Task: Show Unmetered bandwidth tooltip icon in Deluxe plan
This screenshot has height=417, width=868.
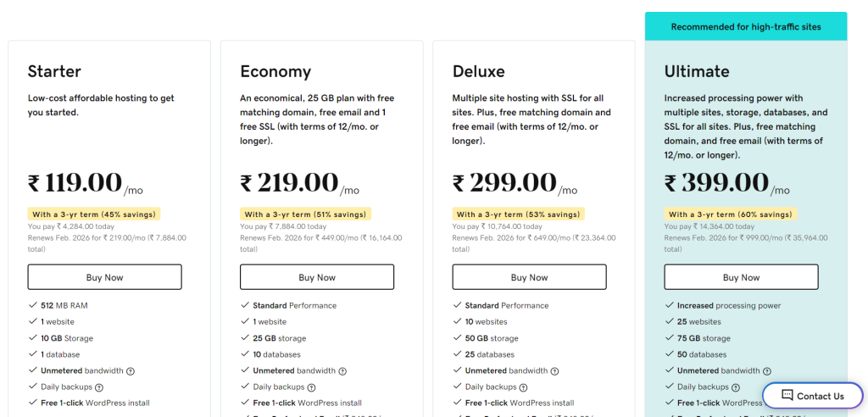Action: point(554,371)
